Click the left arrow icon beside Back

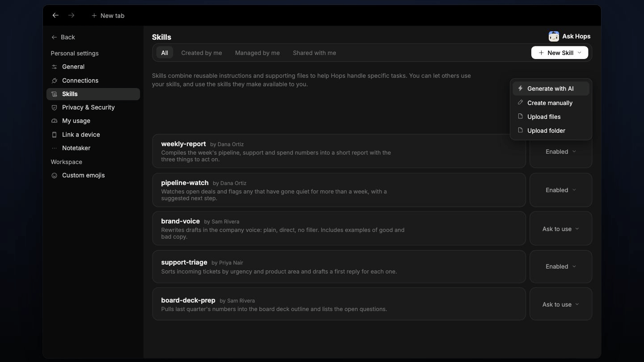tap(54, 37)
